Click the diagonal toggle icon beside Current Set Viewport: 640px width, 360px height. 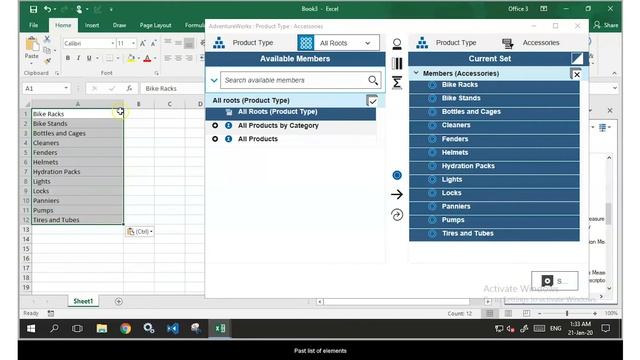pos(577,59)
